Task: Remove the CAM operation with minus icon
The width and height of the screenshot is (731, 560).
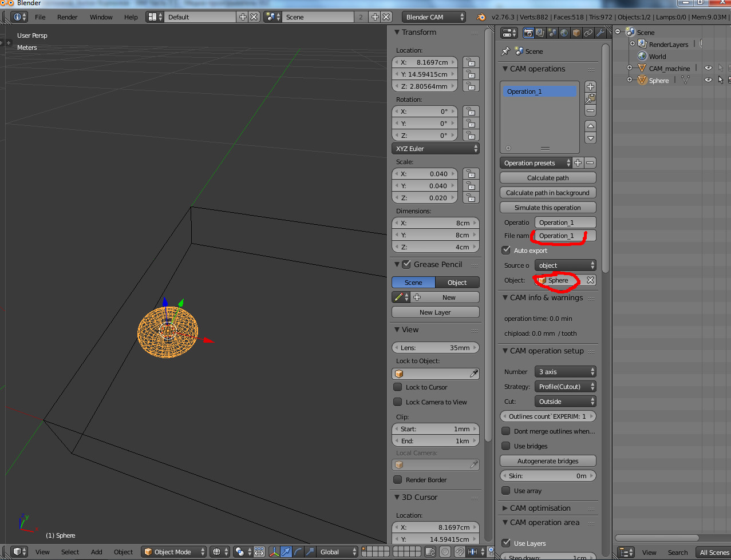Action: (x=591, y=110)
